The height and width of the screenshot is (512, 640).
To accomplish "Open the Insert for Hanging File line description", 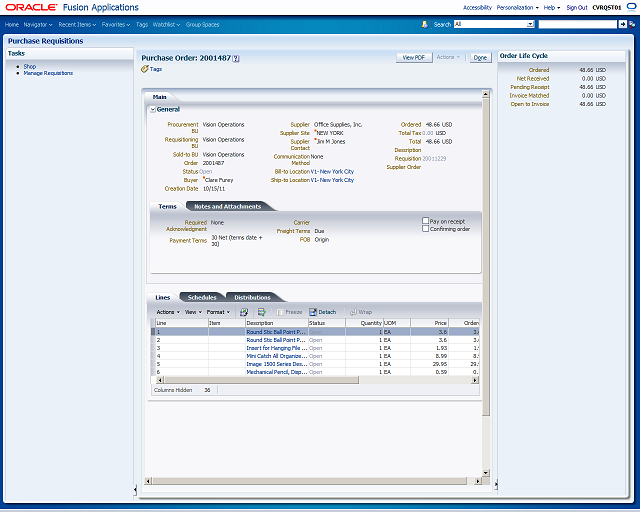I will pos(276,348).
